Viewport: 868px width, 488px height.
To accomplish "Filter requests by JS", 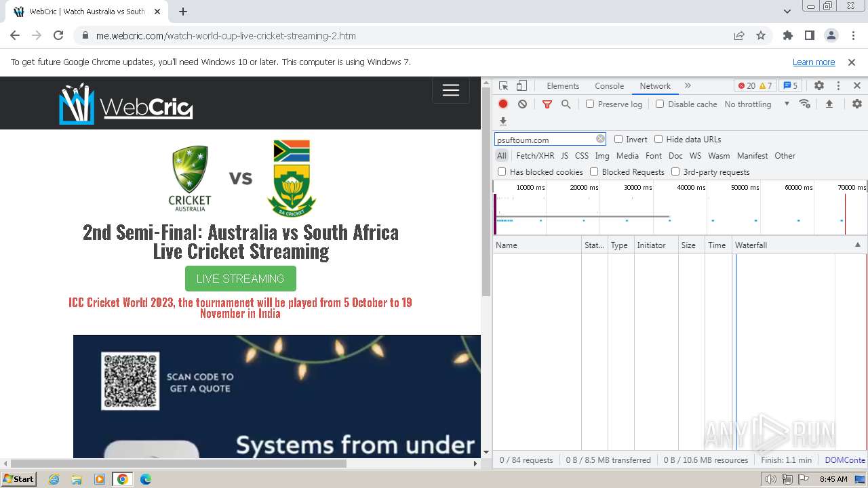I will (x=564, y=156).
